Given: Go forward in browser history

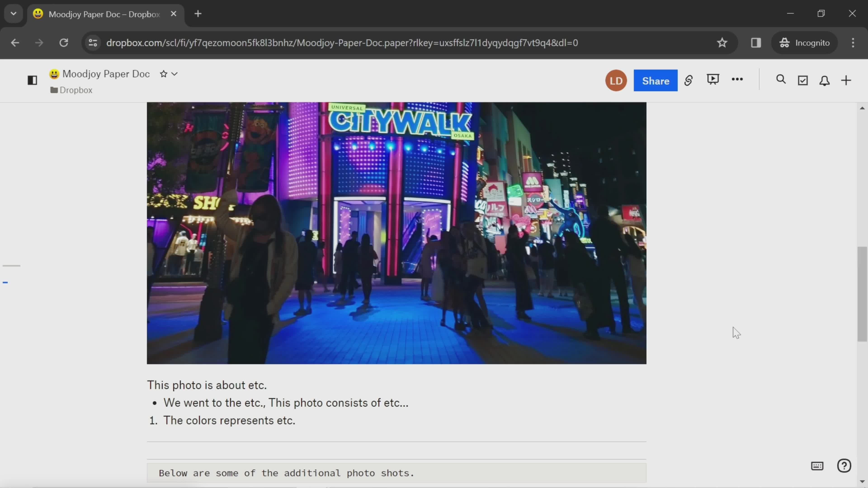Looking at the screenshot, I should 39,43.
